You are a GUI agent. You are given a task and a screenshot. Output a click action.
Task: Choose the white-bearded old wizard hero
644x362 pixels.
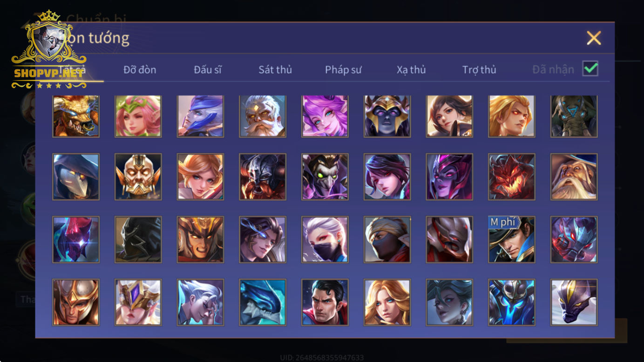[x=574, y=177]
